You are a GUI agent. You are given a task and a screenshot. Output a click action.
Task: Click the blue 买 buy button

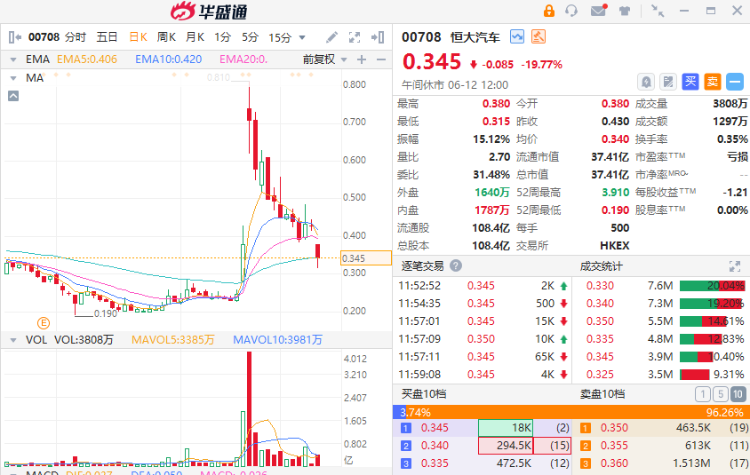[690, 82]
